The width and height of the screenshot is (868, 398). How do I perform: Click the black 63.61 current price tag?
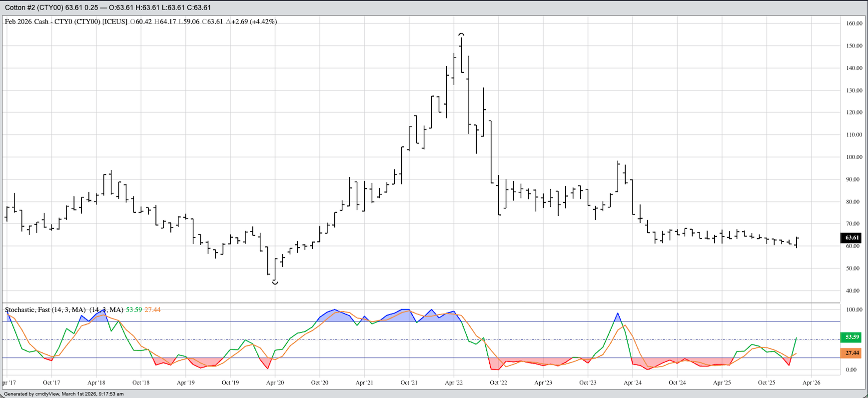[852, 237]
